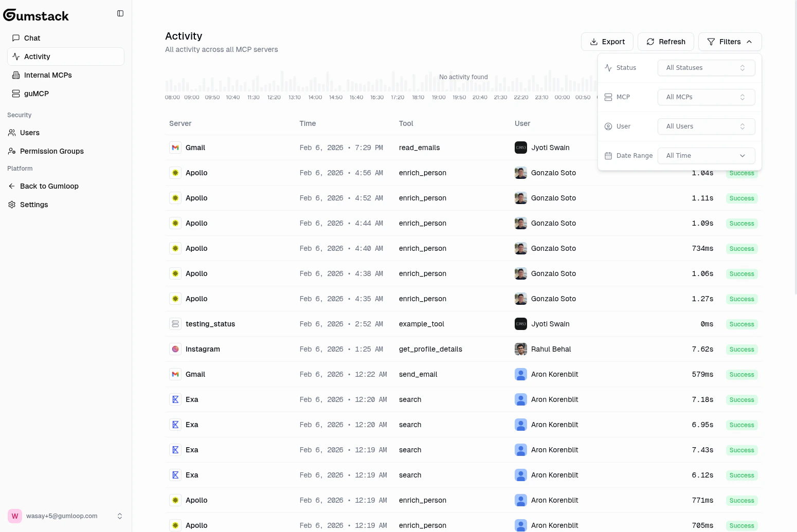Select the Apollo server icon
The image size is (797, 532).
(x=175, y=173)
